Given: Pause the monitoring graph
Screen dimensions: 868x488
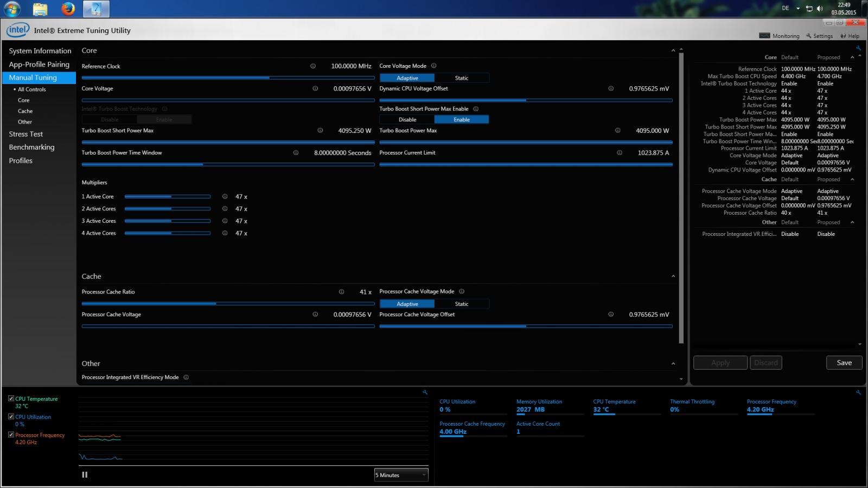Looking at the screenshot, I should tap(85, 474).
